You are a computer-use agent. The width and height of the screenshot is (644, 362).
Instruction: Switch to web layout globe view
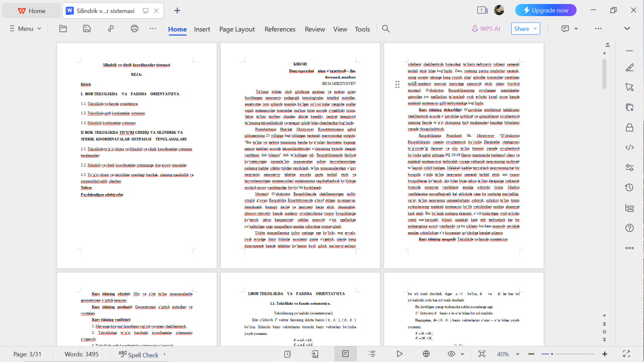(x=426, y=354)
